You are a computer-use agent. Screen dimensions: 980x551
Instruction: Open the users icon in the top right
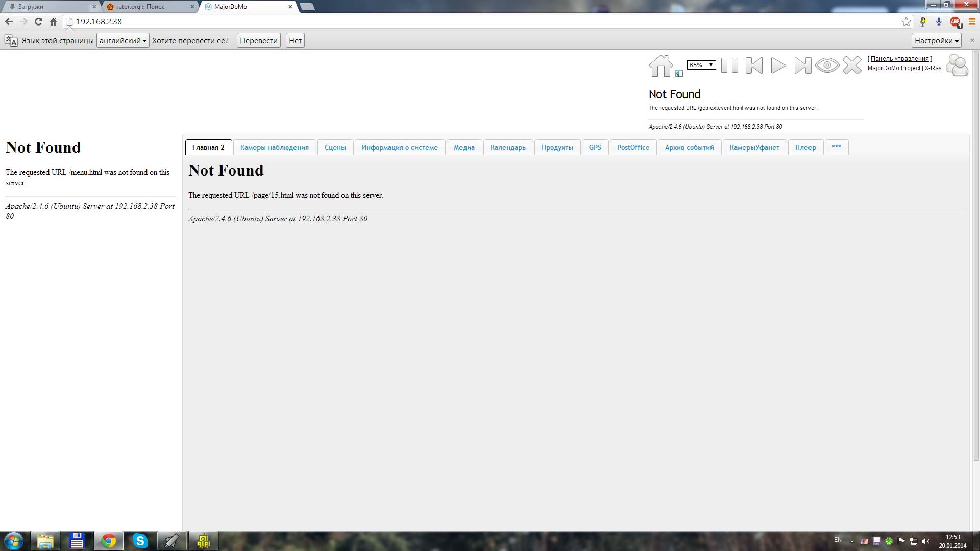pos(957,66)
